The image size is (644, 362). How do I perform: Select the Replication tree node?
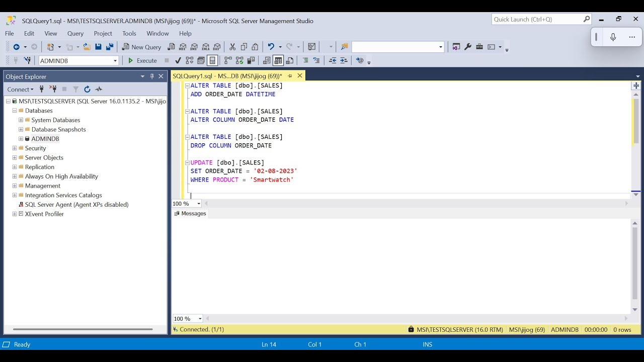tap(40, 167)
